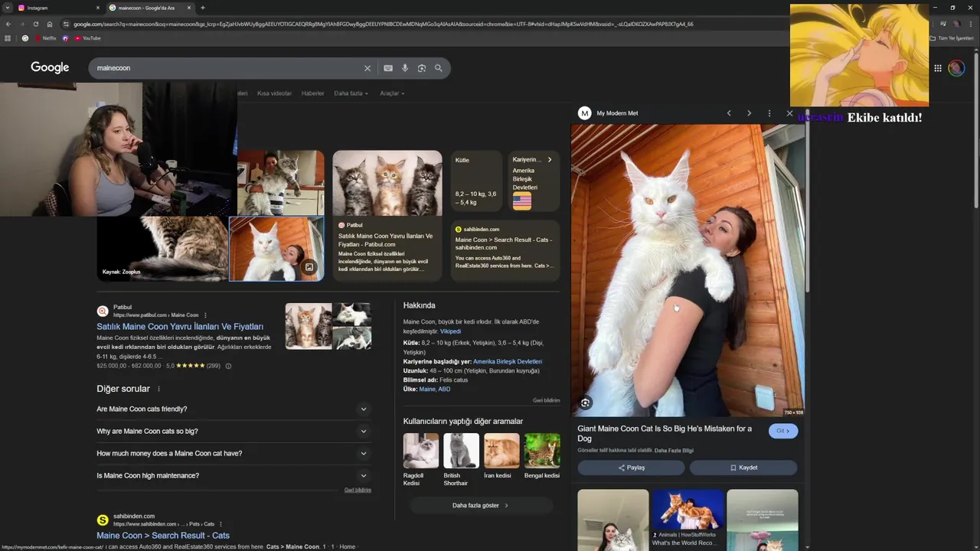Open Bengal kedisi related search

tap(542, 457)
